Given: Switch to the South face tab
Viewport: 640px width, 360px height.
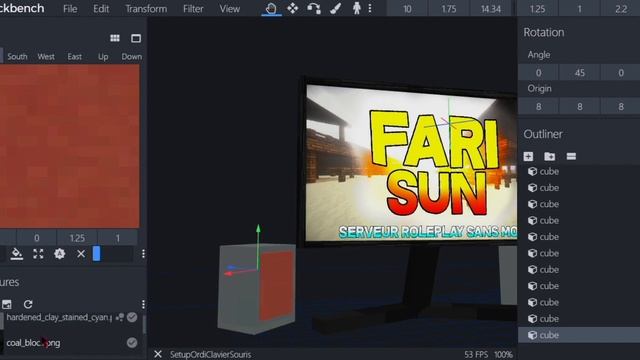Looking at the screenshot, I should [17, 56].
